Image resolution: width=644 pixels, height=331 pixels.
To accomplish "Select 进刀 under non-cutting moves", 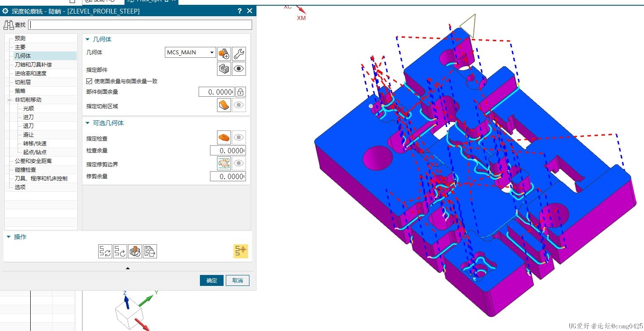I will click(28, 117).
